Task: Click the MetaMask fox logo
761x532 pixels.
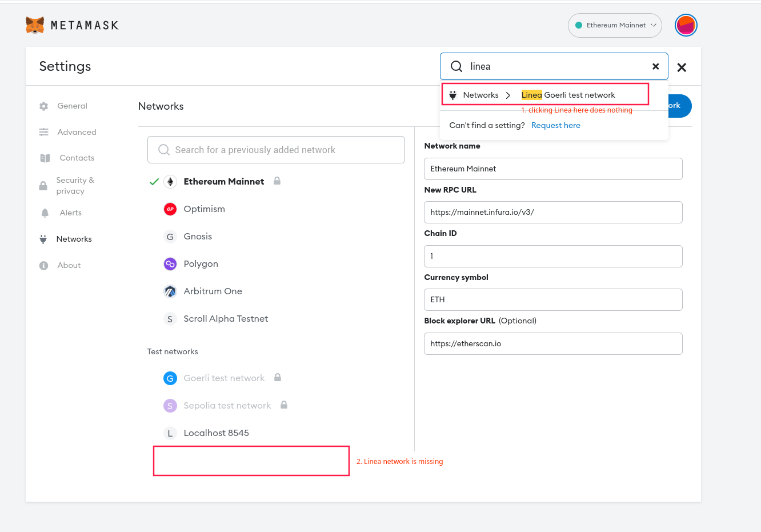Action: 35,25
